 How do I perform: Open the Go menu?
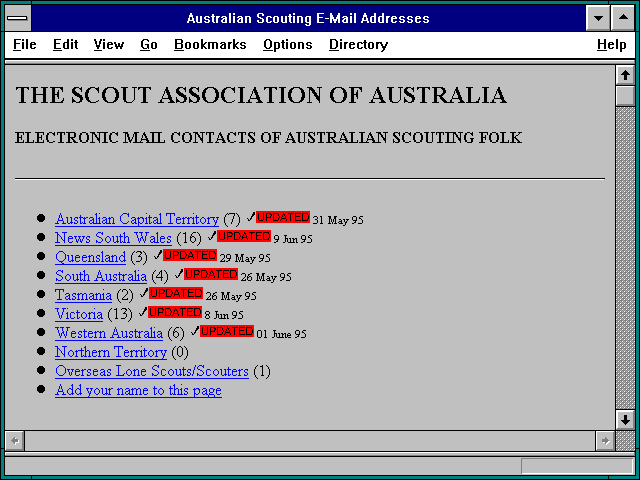click(x=149, y=44)
